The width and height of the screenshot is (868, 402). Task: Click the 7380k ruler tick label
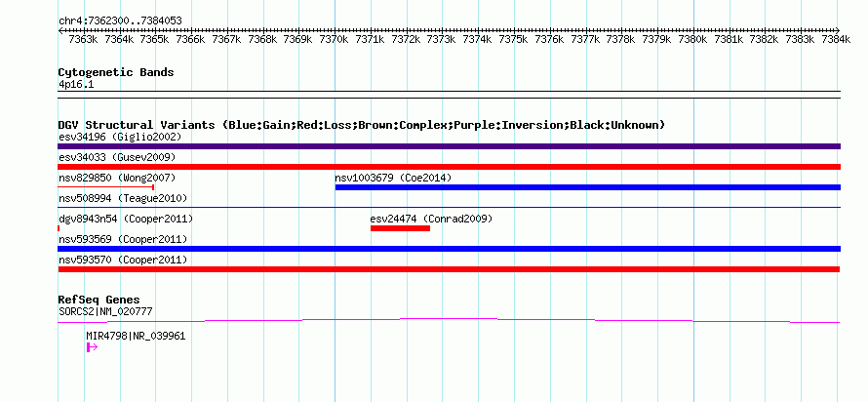click(x=693, y=39)
